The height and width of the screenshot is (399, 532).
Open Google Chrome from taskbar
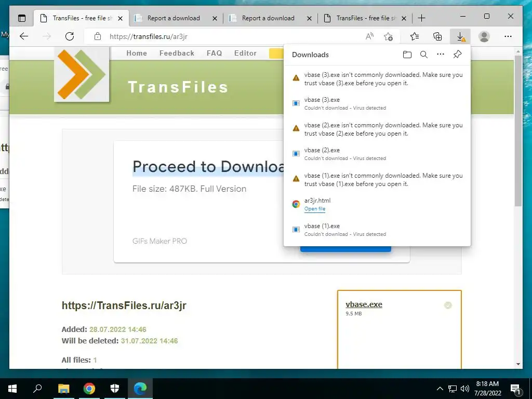89,389
